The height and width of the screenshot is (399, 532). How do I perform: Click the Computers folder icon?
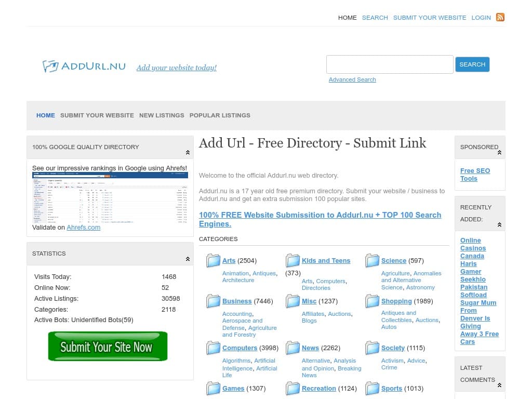tap(213, 348)
